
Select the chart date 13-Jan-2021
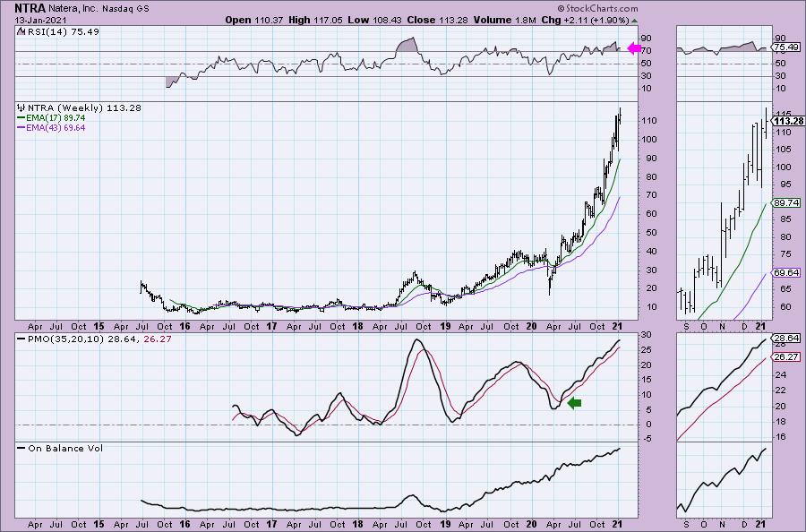pyautogui.click(x=40, y=21)
